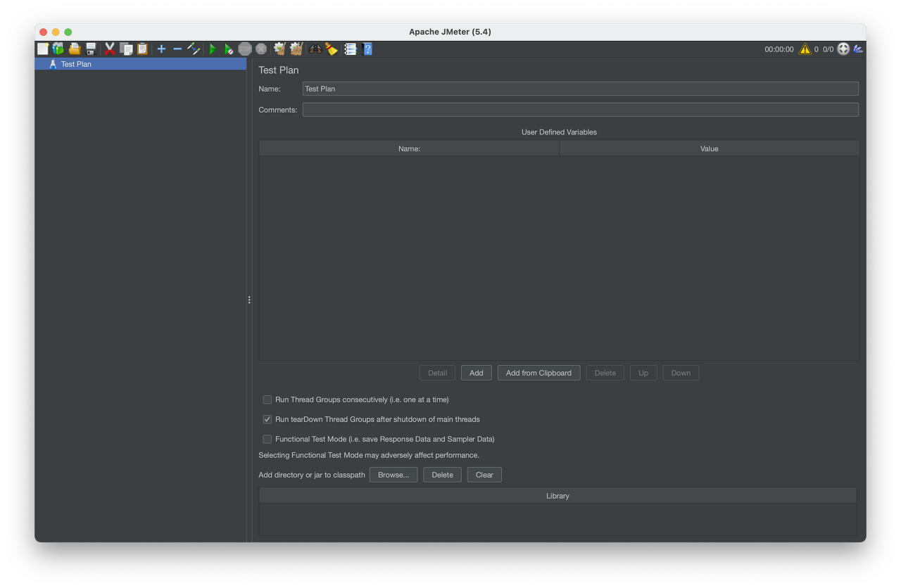
Task: Click the Shutdown X icon
Action: point(261,49)
